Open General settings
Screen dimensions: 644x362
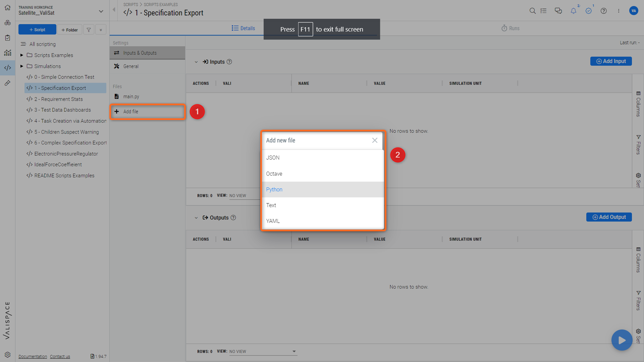[147, 66]
